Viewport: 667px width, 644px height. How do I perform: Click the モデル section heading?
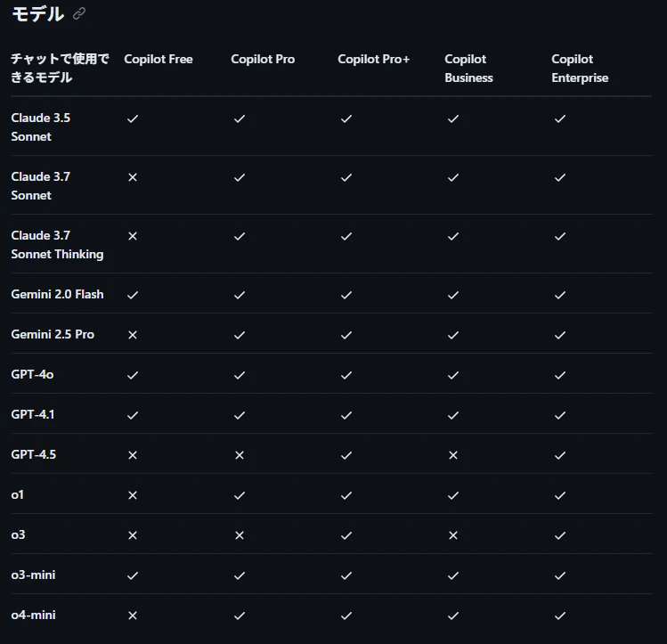point(37,14)
